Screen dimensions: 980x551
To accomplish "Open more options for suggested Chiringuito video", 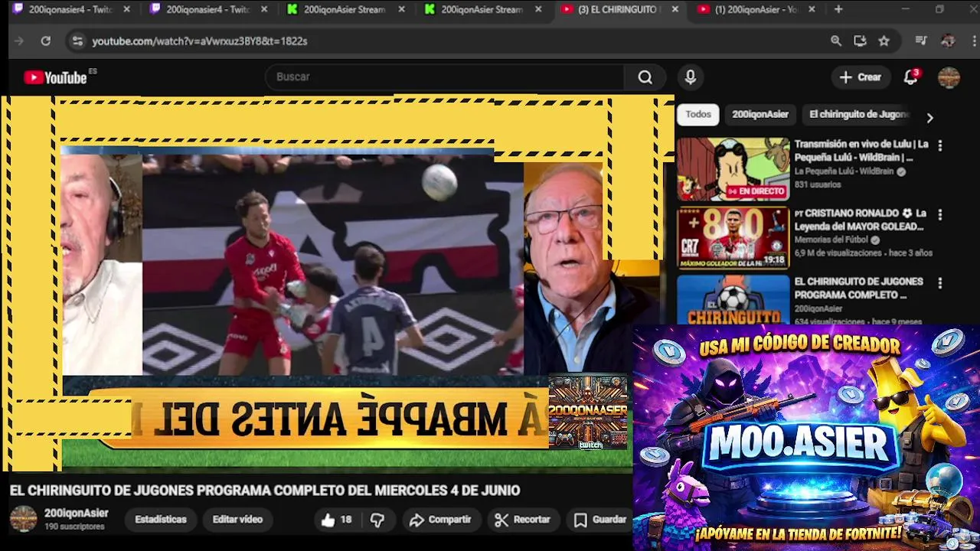I will pyautogui.click(x=940, y=283).
